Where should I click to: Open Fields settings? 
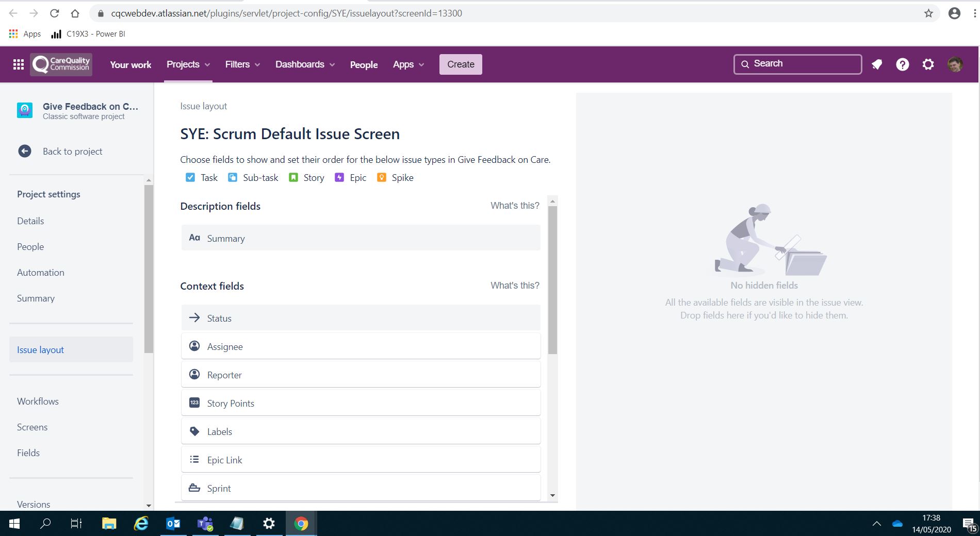point(28,453)
